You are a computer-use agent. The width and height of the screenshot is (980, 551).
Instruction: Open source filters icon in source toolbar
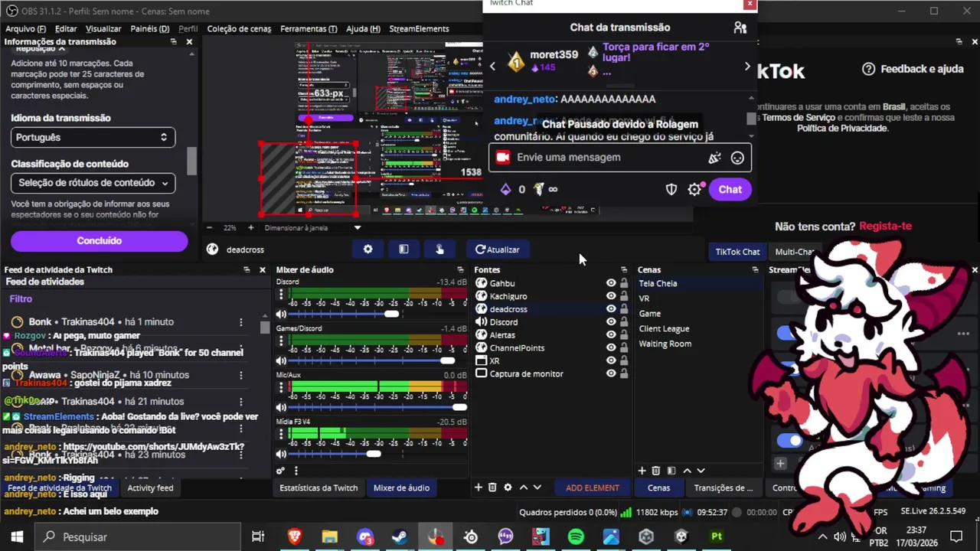(403, 249)
